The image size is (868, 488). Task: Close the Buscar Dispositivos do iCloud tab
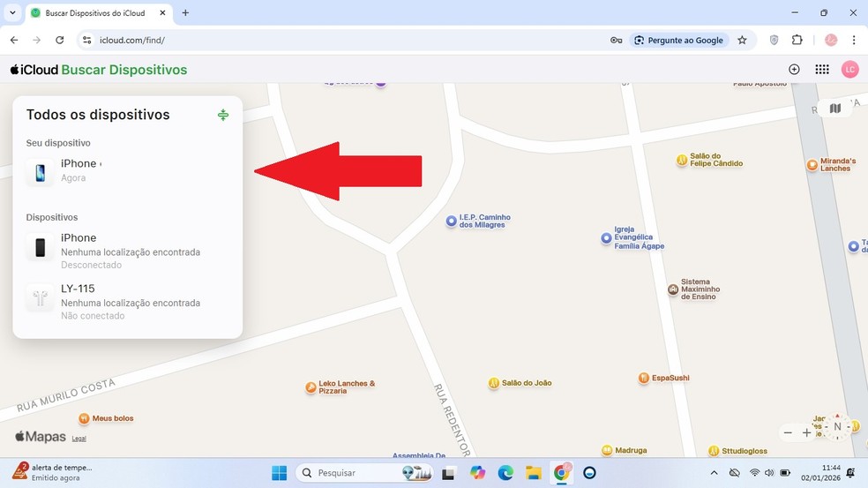coord(162,12)
